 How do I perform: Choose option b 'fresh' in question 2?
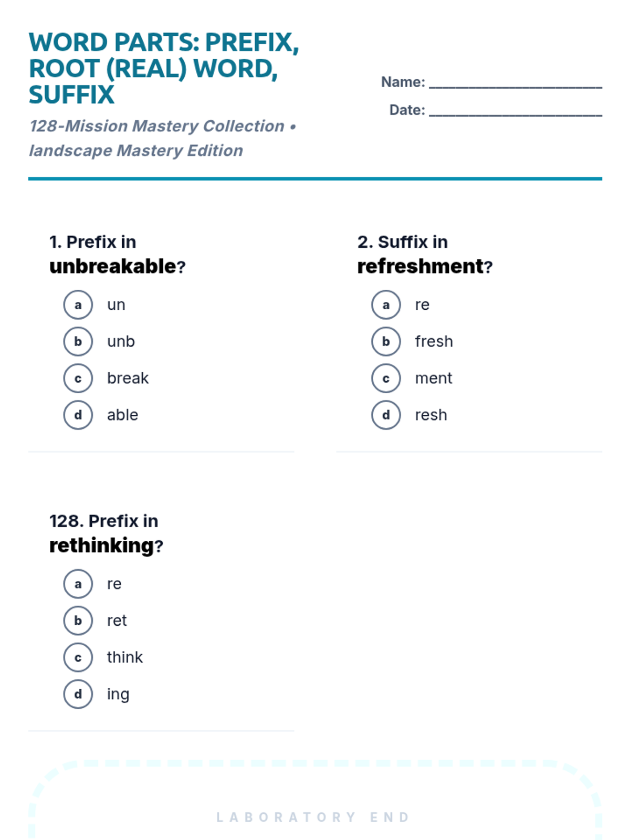click(386, 342)
